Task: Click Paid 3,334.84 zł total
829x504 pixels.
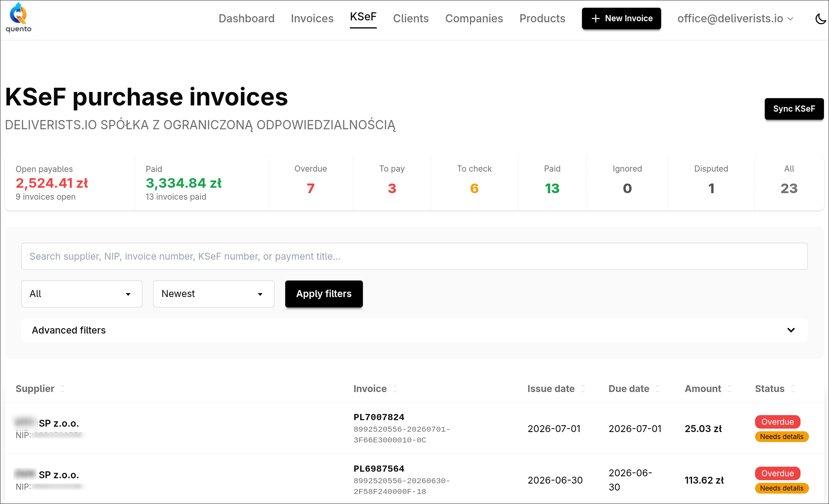Action: [x=184, y=183]
